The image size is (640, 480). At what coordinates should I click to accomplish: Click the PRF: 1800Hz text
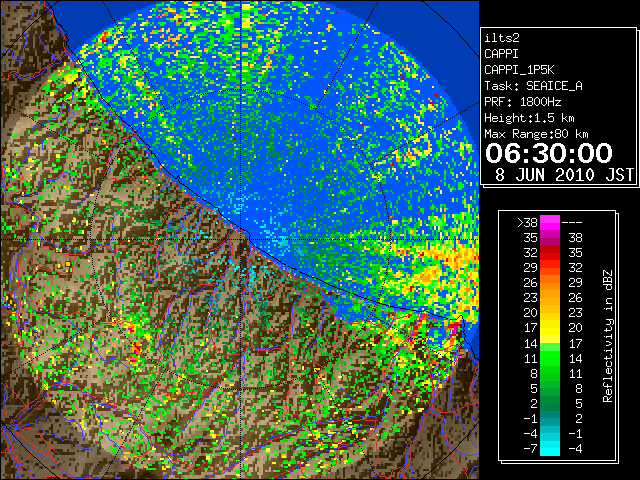tap(523, 102)
